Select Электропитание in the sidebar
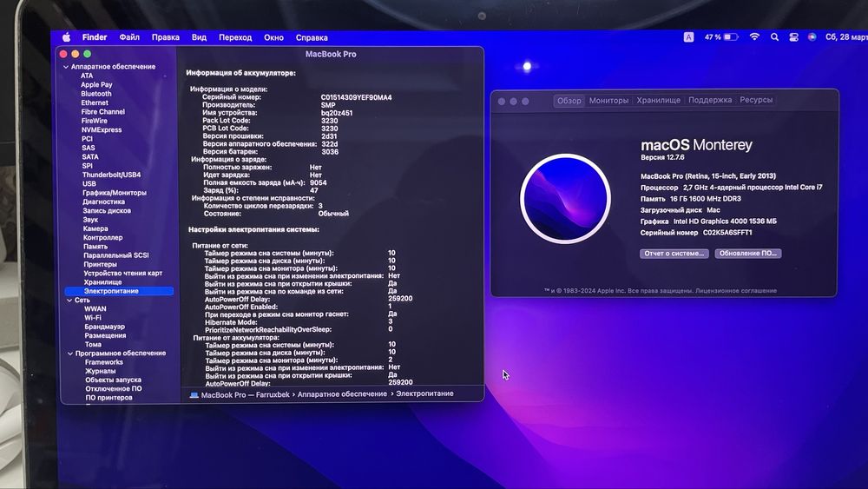Viewport: 868px width, 489px height. click(x=118, y=291)
